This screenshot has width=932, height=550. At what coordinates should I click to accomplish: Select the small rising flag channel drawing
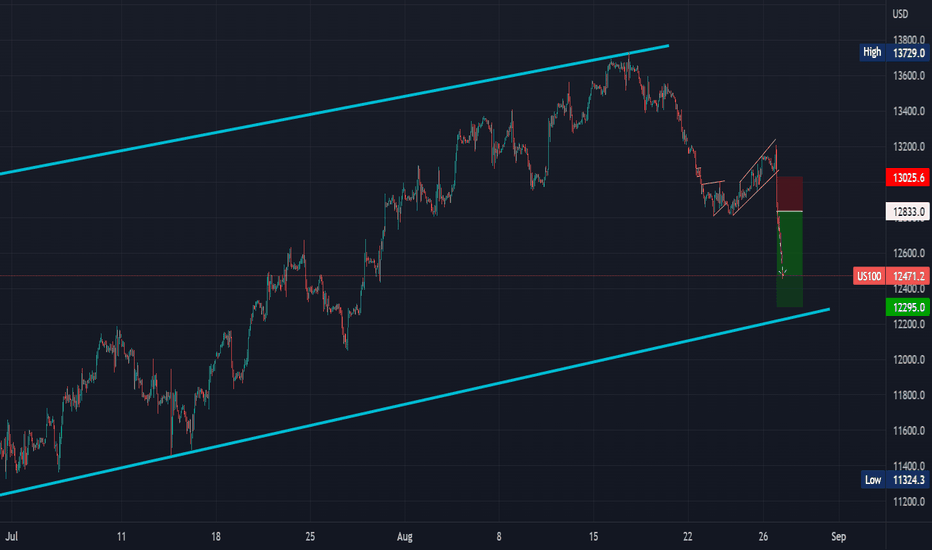755,177
